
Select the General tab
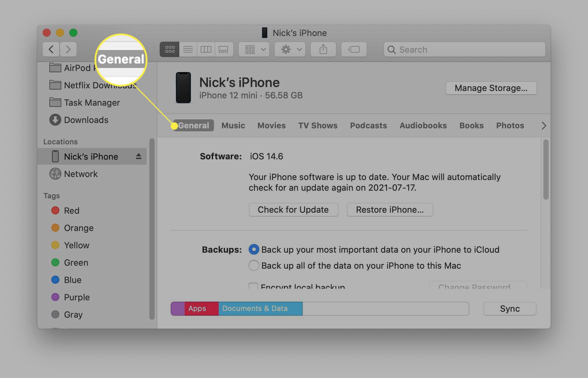(x=194, y=125)
